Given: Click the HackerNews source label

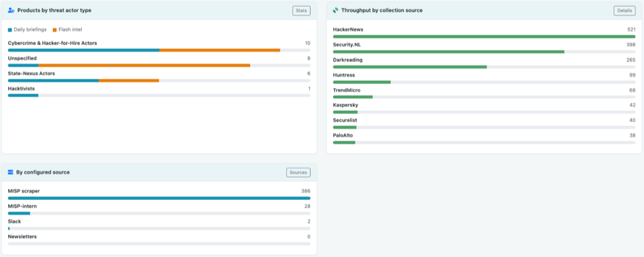Looking at the screenshot, I should coord(348,30).
